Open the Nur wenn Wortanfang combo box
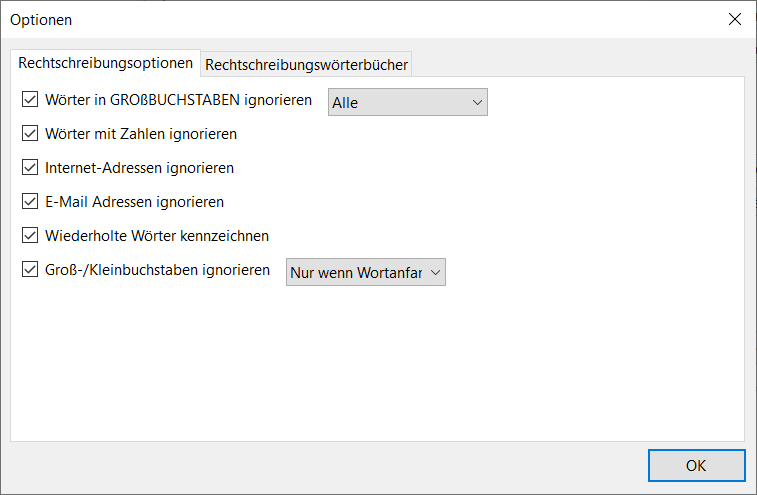The width and height of the screenshot is (757, 495). pyautogui.click(x=366, y=272)
